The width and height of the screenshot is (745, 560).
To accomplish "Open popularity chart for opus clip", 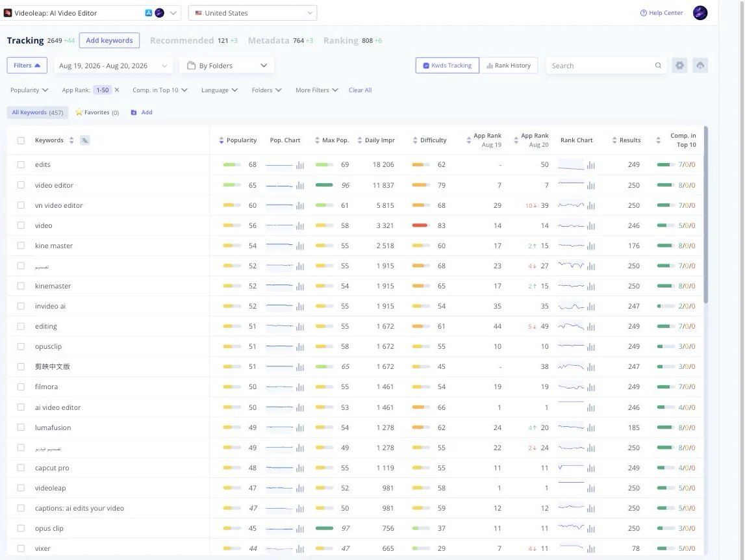I will point(300,529).
